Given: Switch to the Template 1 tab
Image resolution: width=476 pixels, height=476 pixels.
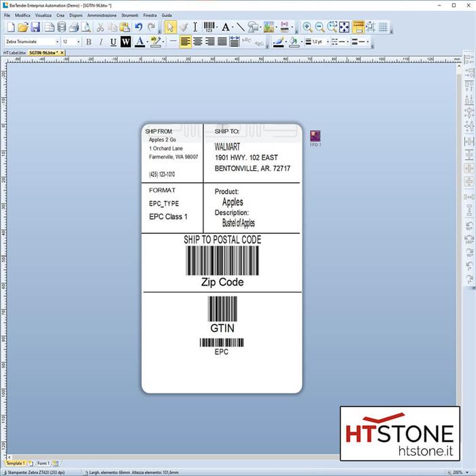Looking at the screenshot, I should 15,463.
